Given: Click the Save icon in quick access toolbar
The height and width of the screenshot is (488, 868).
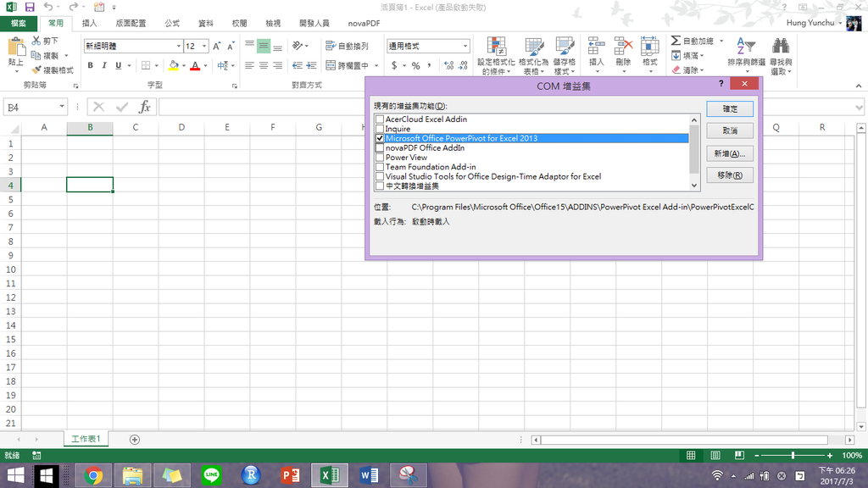Looking at the screenshot, I should pyautogui.click(x=30, y=7).
